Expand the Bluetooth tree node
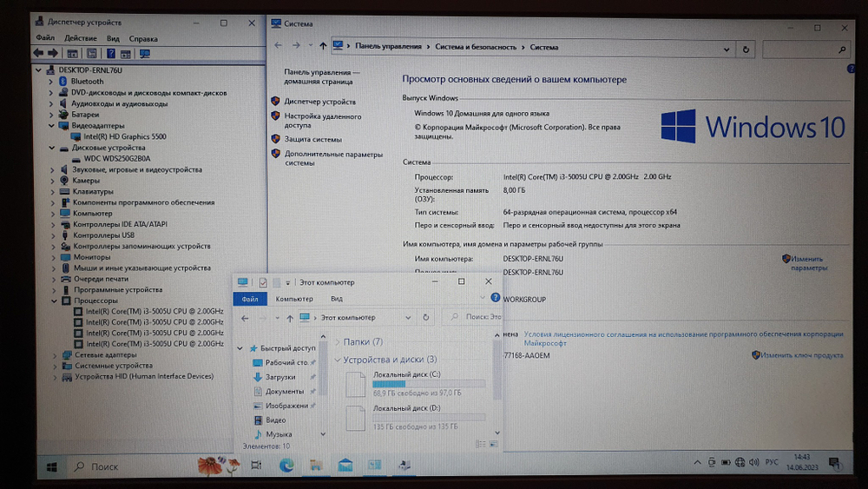Screen dimensions: 868x489 pos(51,82)
